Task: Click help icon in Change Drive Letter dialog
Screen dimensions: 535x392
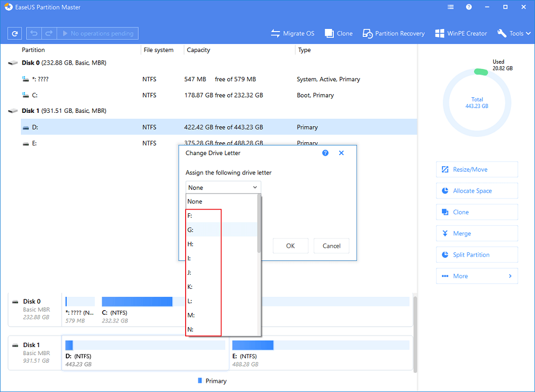Action: tap(325, 153)
